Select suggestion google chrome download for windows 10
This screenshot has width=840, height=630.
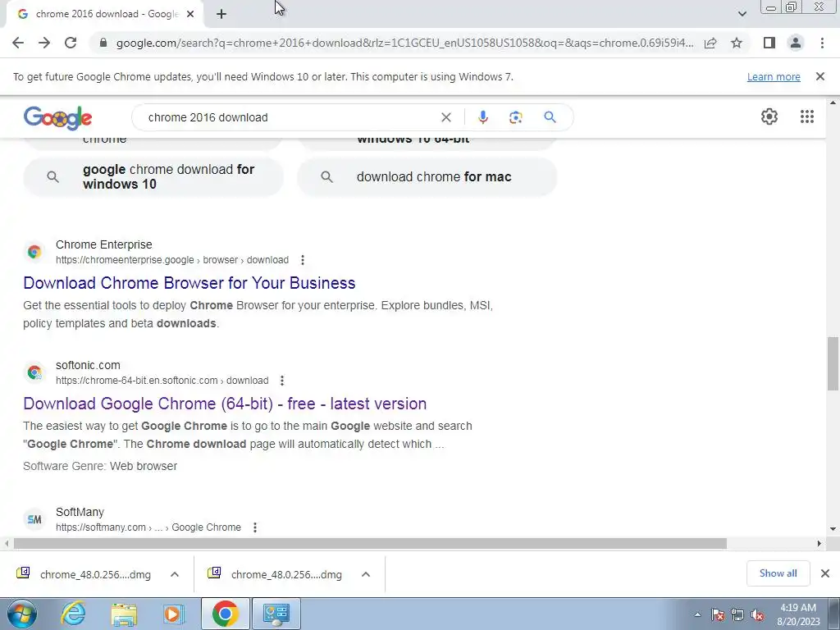click(x=153, y=177)
